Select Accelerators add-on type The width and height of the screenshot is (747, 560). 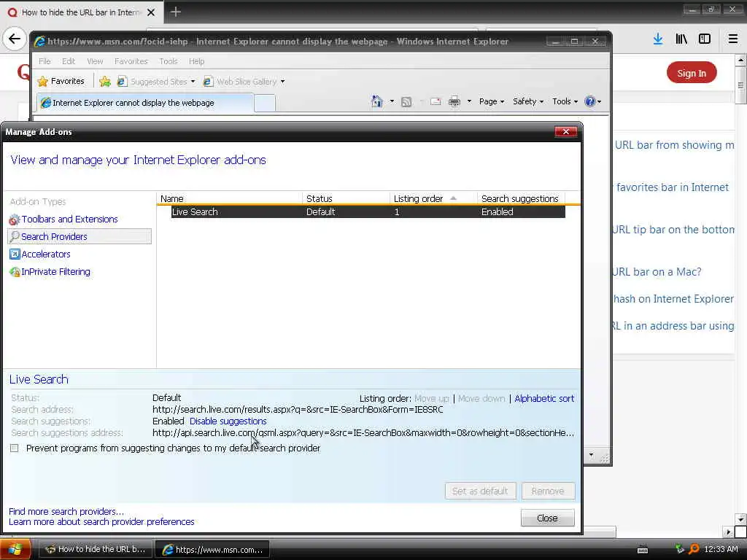tap(40, 254)
